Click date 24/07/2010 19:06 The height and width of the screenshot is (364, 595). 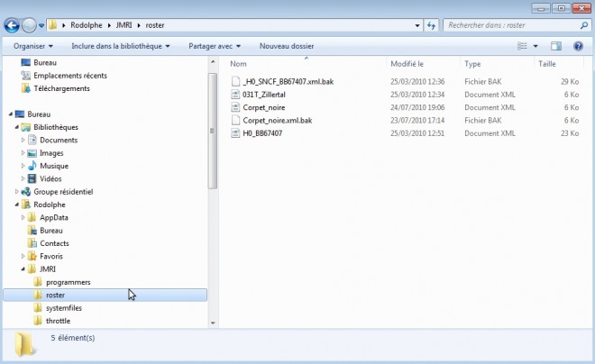pyautogui.click(x=417, y=107)
